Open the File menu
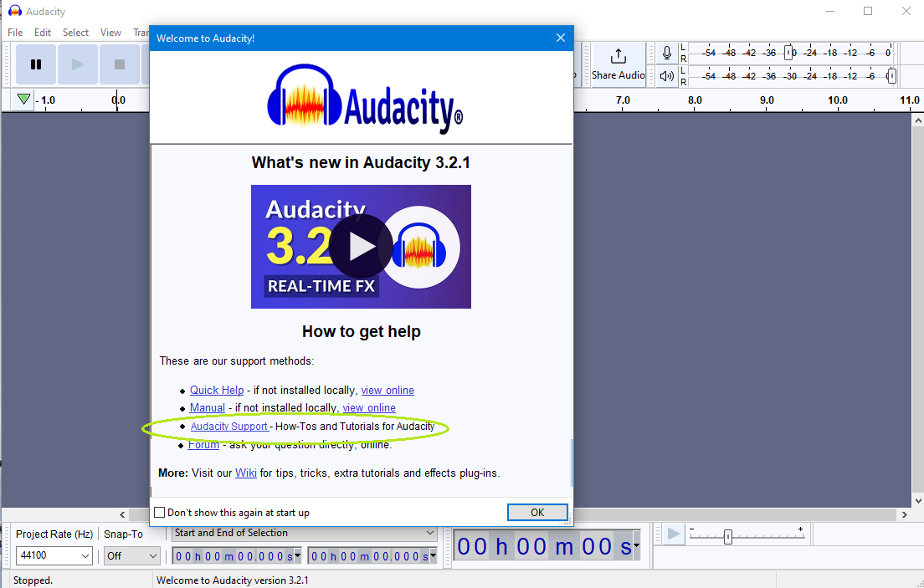Viewport: 924px width, 588px height. pos(14,32)
